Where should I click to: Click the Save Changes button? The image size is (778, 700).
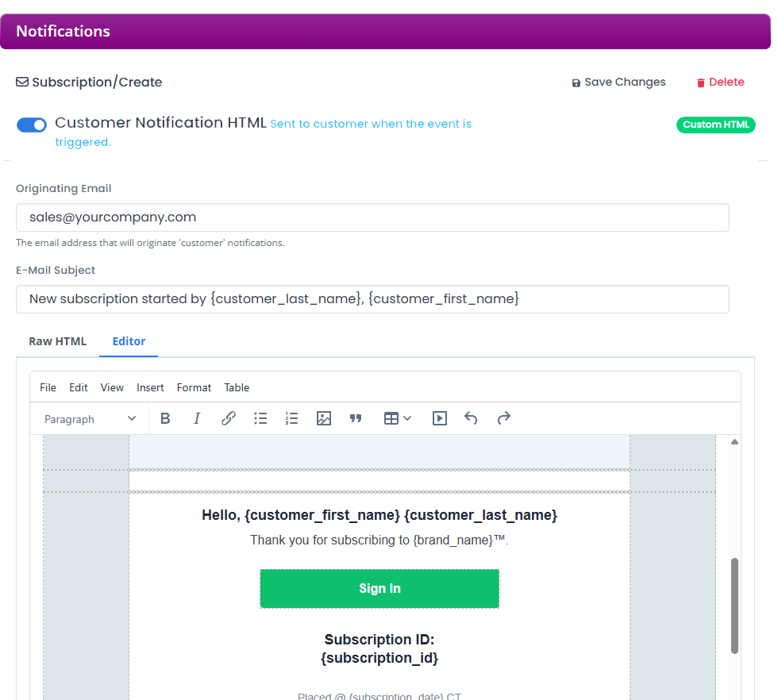coord(618,82)
